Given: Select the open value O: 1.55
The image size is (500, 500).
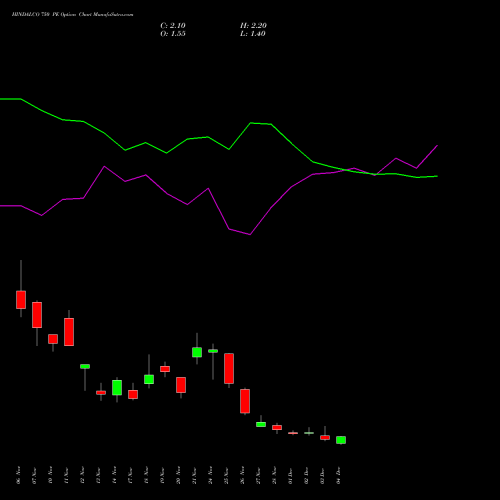Looking at the screenshot, I should click(x=173, y=34).
